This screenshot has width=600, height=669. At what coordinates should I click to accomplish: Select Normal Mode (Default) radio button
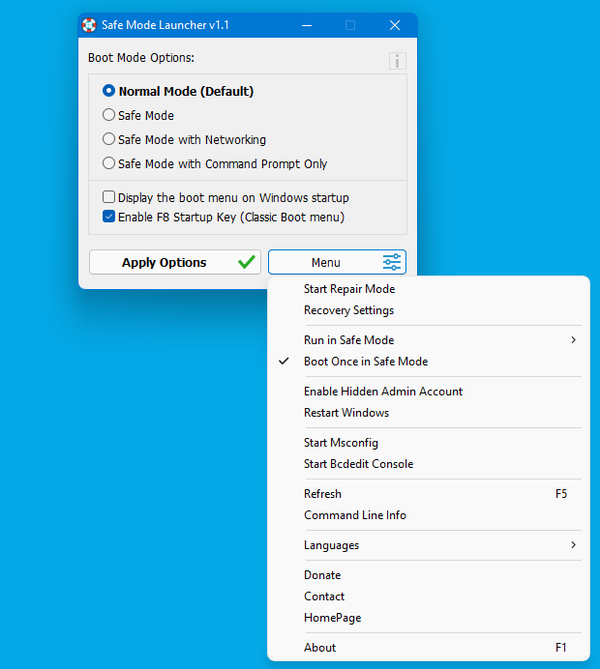(109, 91)
